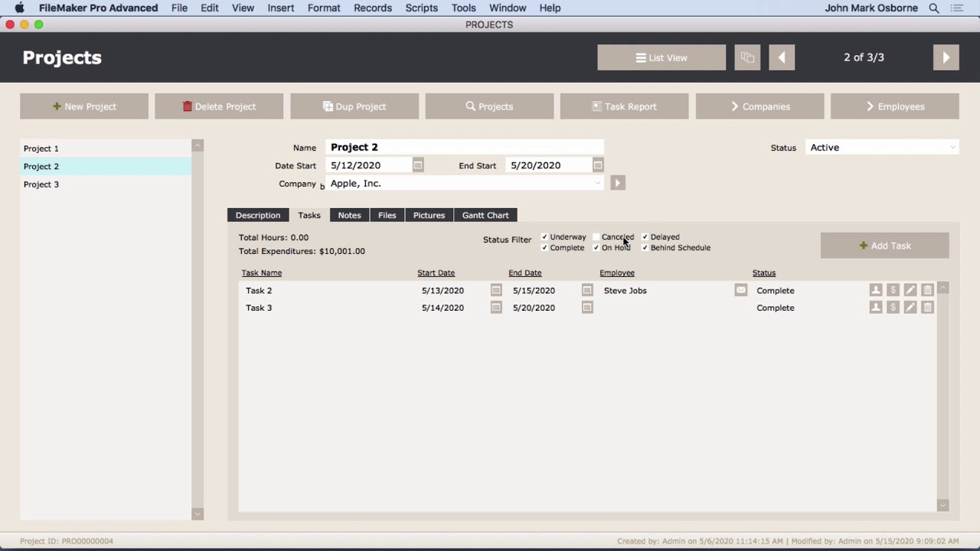Open the start date calendar for Task 2
980x551 pixels.
tap(496, 290)
